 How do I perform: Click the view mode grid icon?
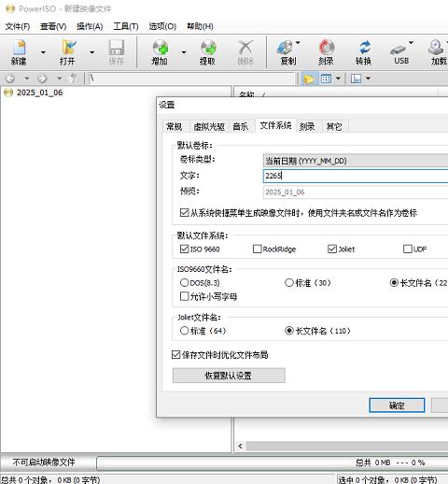(x=326, y=78)
